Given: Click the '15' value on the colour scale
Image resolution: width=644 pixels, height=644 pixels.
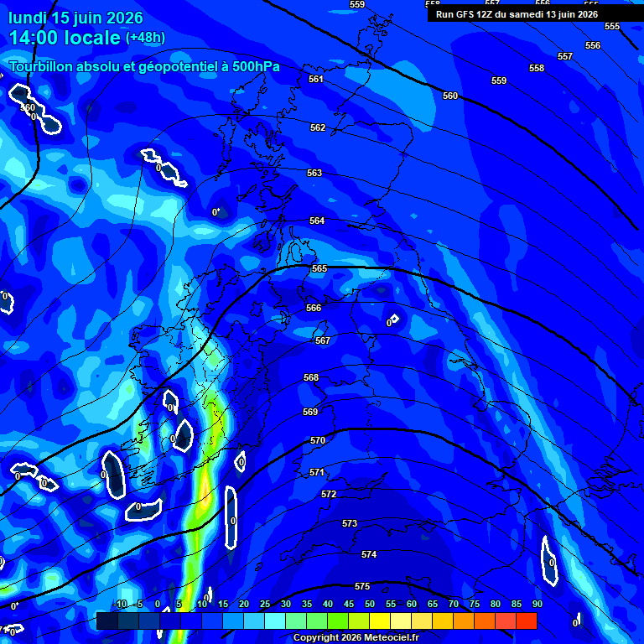Looking at the screenshot, I should click(x=223, y=604).
